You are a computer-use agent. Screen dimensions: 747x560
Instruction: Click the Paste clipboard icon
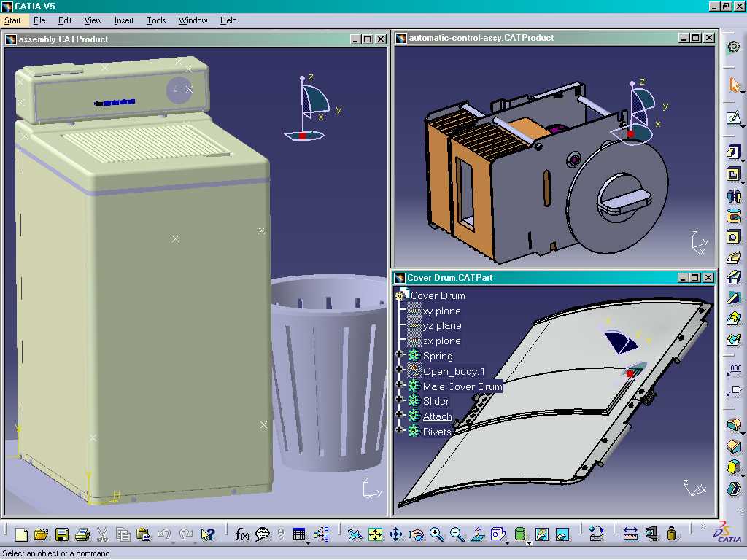point(144,534)
